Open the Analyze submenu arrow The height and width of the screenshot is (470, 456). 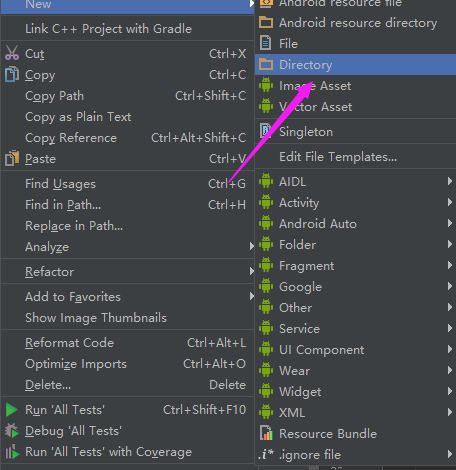point(252,247)
